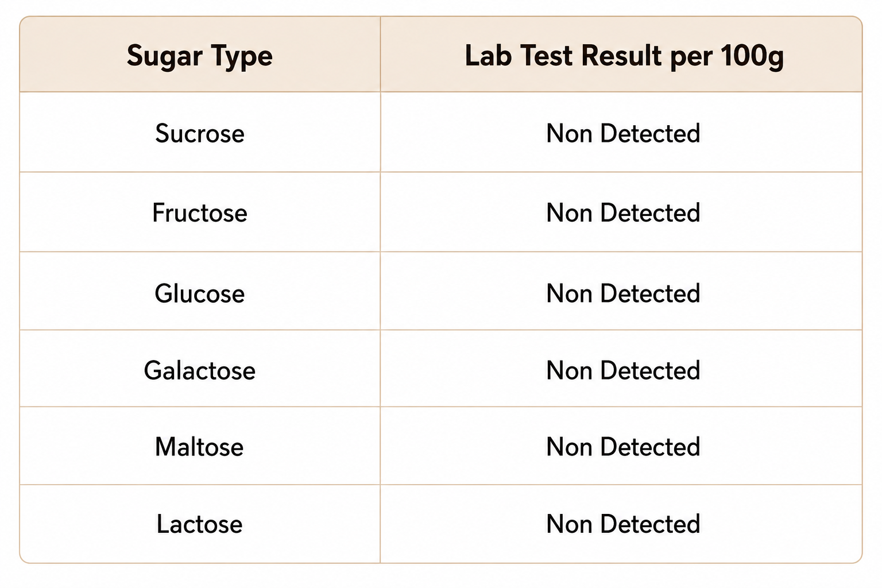Select the Sucrose cell
This screenshot has width=882, height=588.
click(200, 133)
